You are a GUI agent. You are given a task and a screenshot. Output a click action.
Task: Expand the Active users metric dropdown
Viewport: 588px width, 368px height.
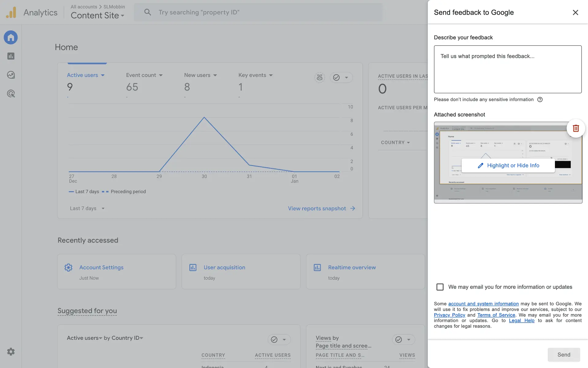point(103,75)
